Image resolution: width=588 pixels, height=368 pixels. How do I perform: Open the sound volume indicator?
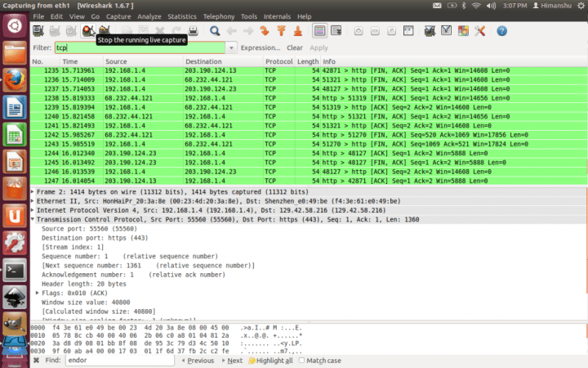point(492,5)
